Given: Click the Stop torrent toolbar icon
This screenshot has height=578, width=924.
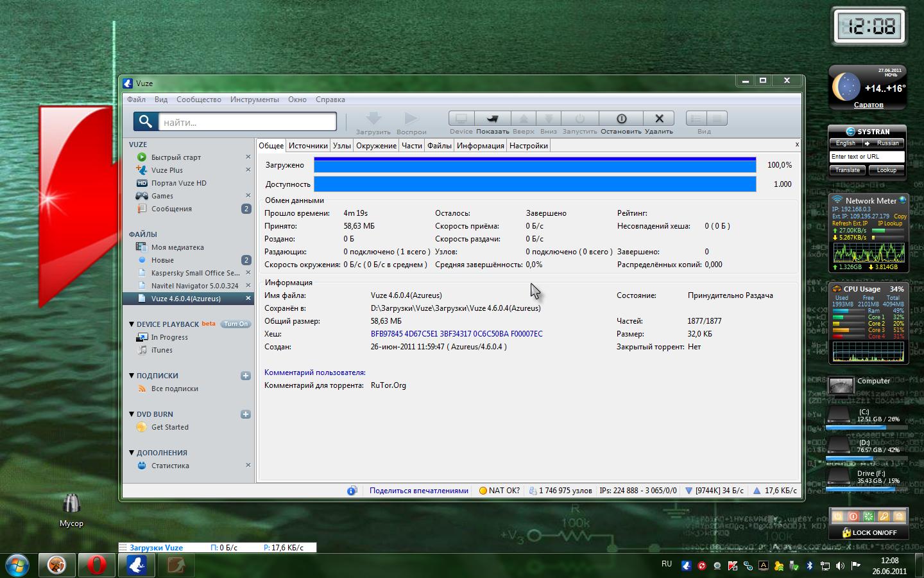Looking at the screenshot, I should click(x=620, y=119).
